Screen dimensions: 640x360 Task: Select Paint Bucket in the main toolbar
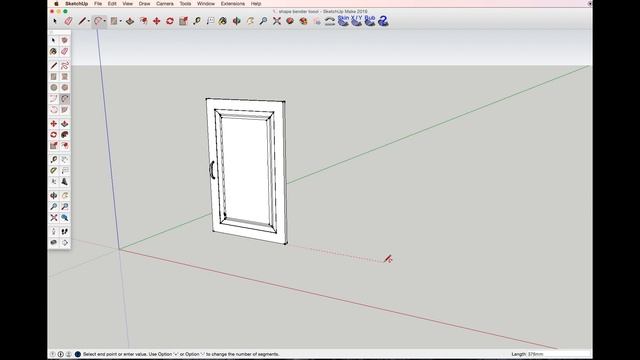(223, 21)
